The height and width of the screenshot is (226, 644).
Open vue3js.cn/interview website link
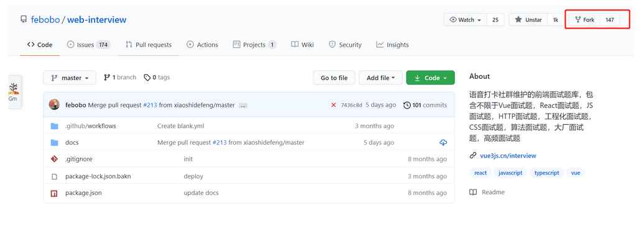pos(508,155)
